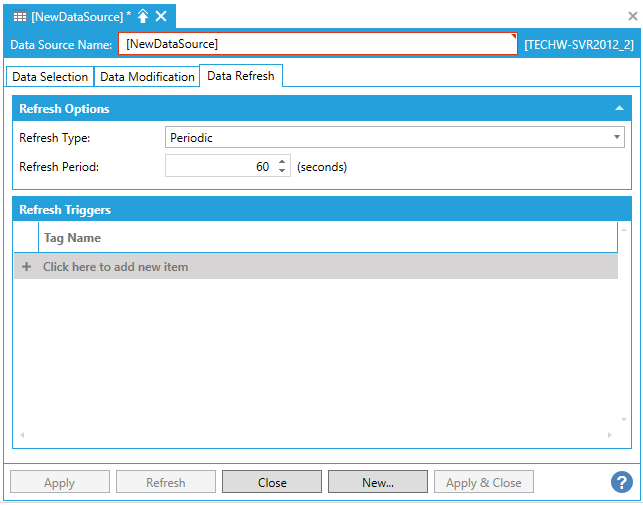The width and height of the screenshot is (643, 505).
Task: Click the Tag Name column header
Action: [x=72, y=238]
